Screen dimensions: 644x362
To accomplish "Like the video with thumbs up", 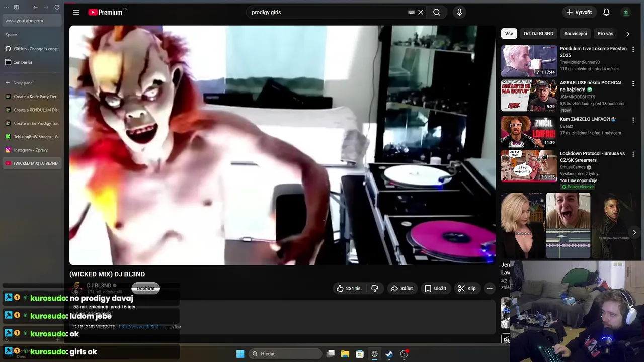I will pyautogui.click(x=350, y=288).
